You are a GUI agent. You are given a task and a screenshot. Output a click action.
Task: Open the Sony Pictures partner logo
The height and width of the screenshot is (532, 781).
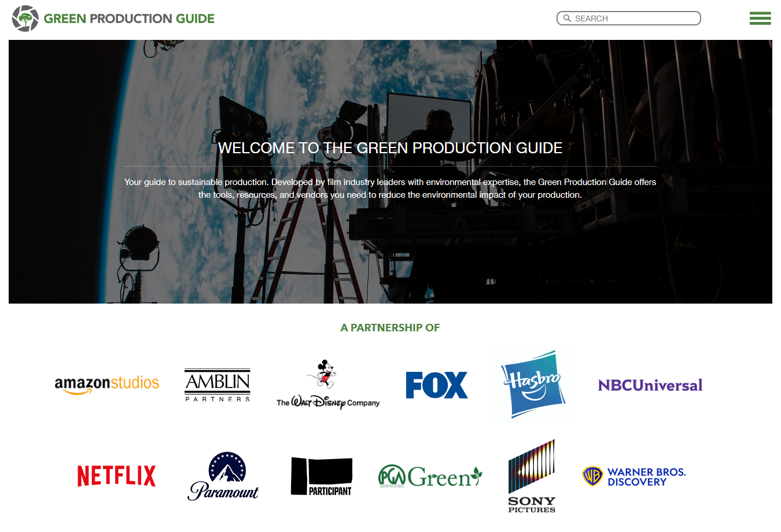pyautogui.click(x=532, y=476)
